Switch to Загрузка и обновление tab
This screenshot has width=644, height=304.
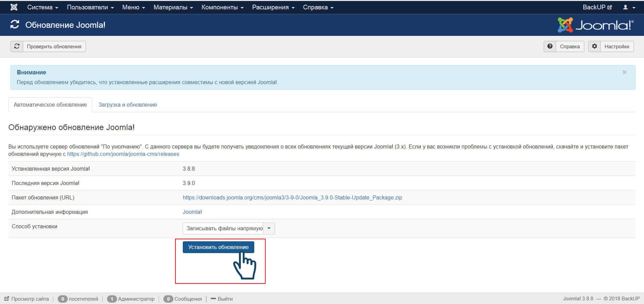[x=127, y=105]
